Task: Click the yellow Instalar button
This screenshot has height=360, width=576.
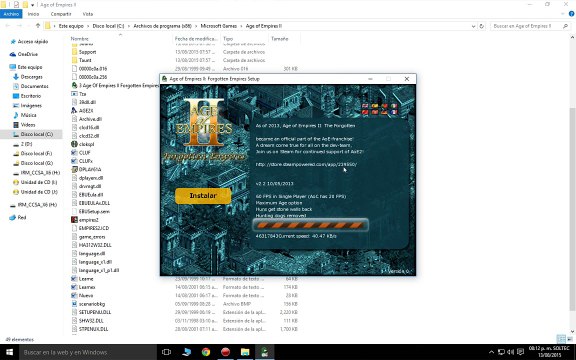Action: point(203,196)
